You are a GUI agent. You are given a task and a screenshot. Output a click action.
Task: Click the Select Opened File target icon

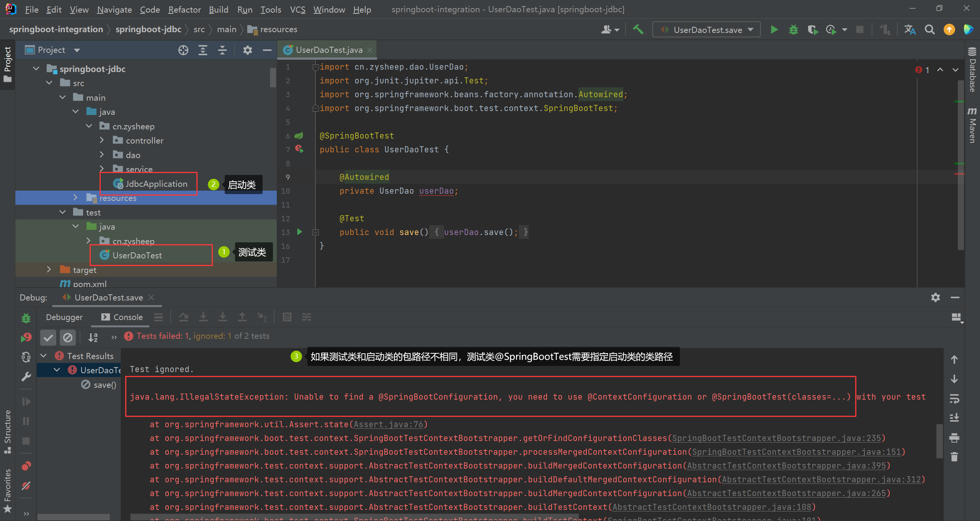click(183, 50)
